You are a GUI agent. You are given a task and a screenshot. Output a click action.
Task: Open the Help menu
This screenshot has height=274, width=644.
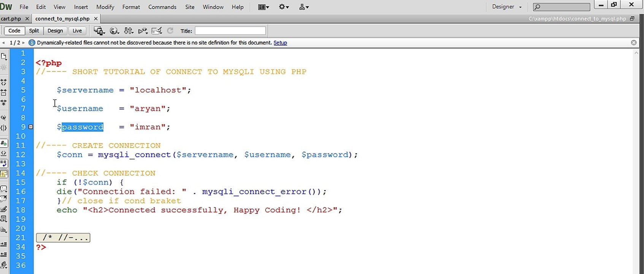click(x=238, y=7)
